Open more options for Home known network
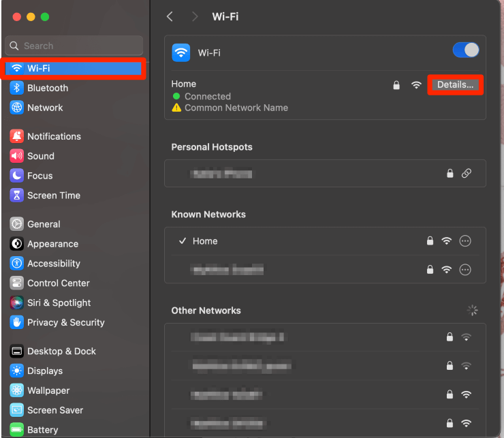 [x=465, y=241]
